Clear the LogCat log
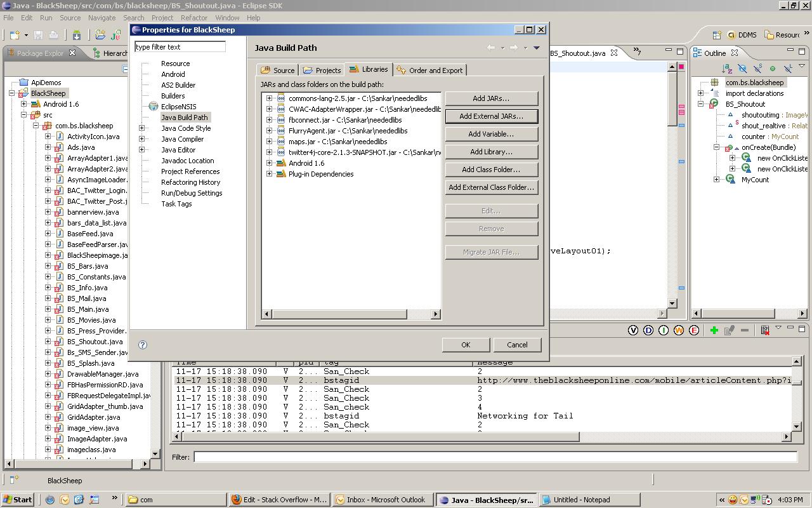The width and height of the screenshot is (812, 508). pos(765,330)
